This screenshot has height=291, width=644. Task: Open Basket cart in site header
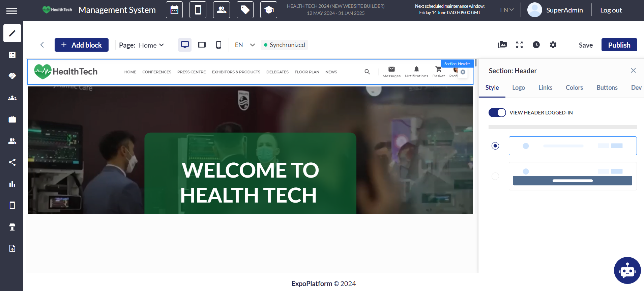[438, 72]
